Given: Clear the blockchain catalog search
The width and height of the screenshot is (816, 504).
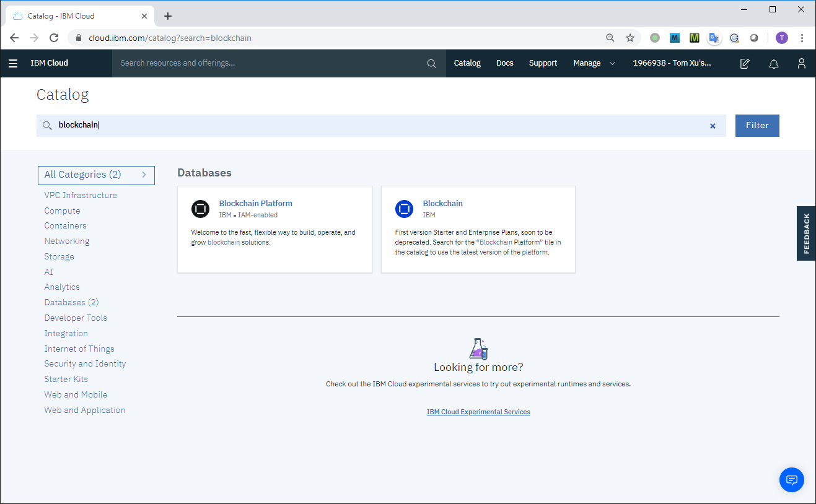Looking at the screenshot, I should point(713,126).
